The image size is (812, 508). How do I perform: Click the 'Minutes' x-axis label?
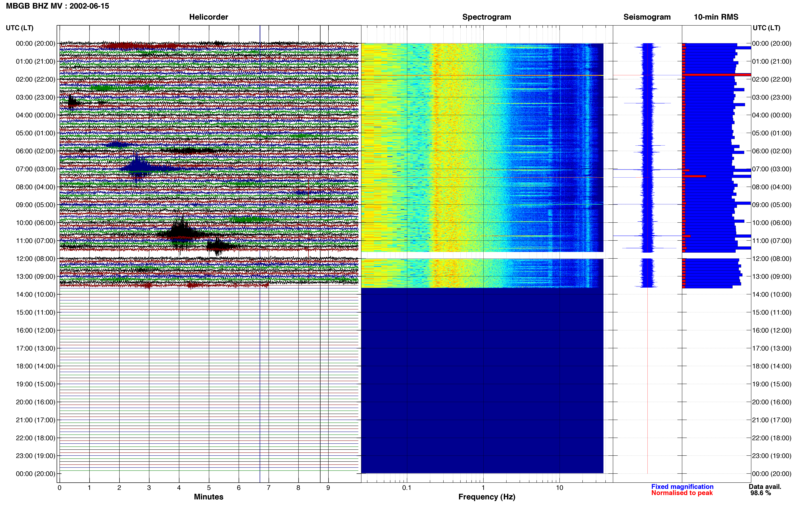(209, 497)
